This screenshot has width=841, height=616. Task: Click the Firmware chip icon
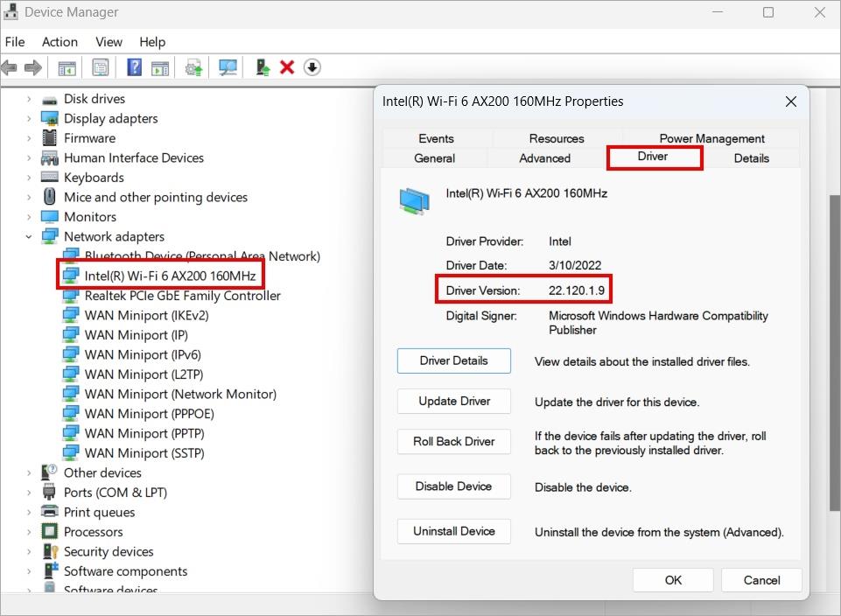pyautogui.click(x=49, y=137)
